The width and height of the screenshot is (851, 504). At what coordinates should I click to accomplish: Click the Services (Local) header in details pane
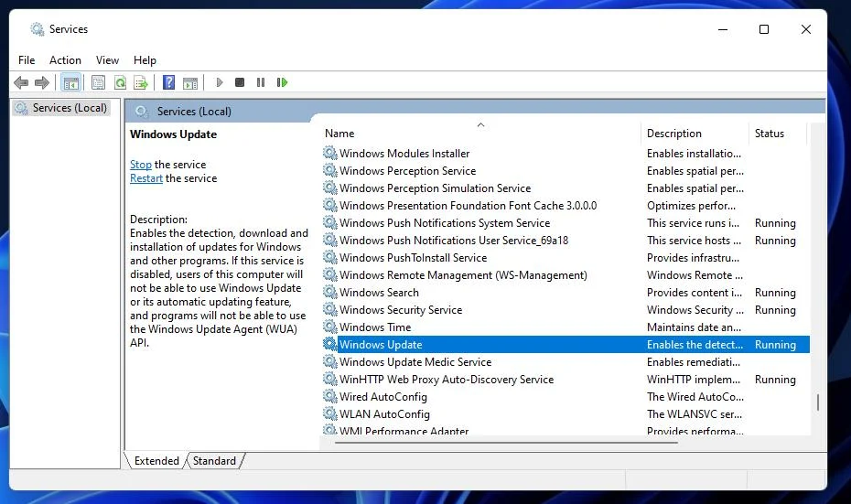(x=194, y=112)
